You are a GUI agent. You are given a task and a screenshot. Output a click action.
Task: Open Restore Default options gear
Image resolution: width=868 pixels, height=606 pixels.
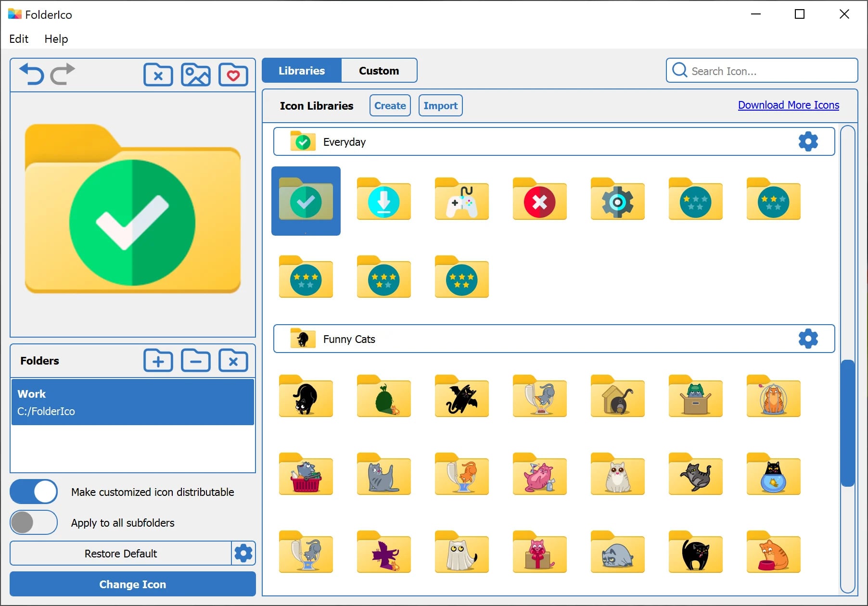243,553
